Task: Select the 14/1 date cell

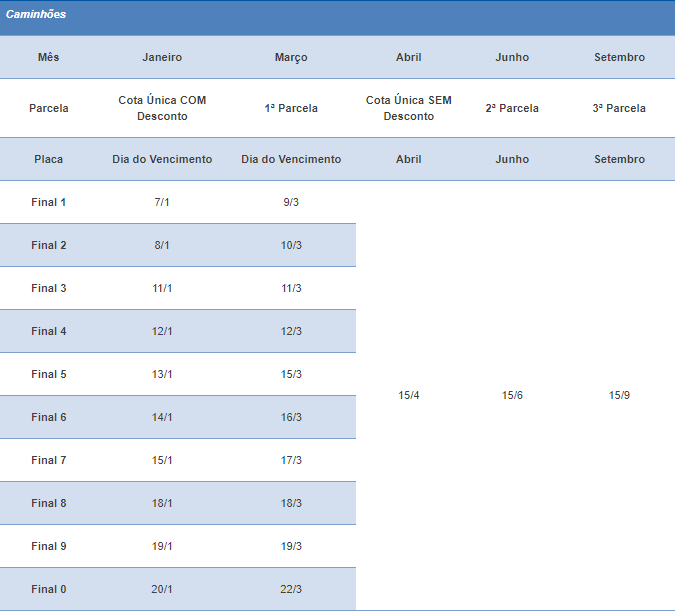Action: tap(162, 417)
